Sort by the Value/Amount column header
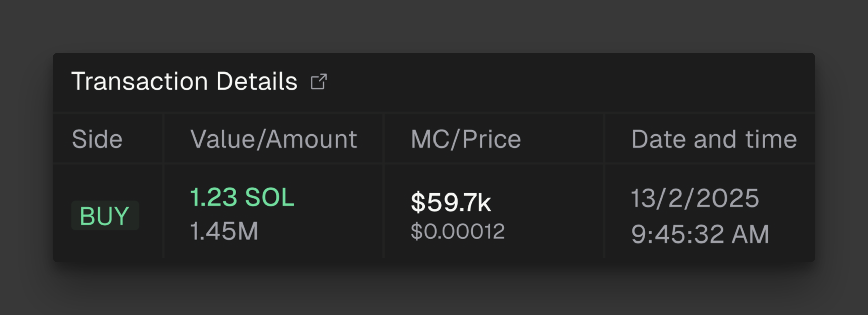868x315 pixels. 273,139
